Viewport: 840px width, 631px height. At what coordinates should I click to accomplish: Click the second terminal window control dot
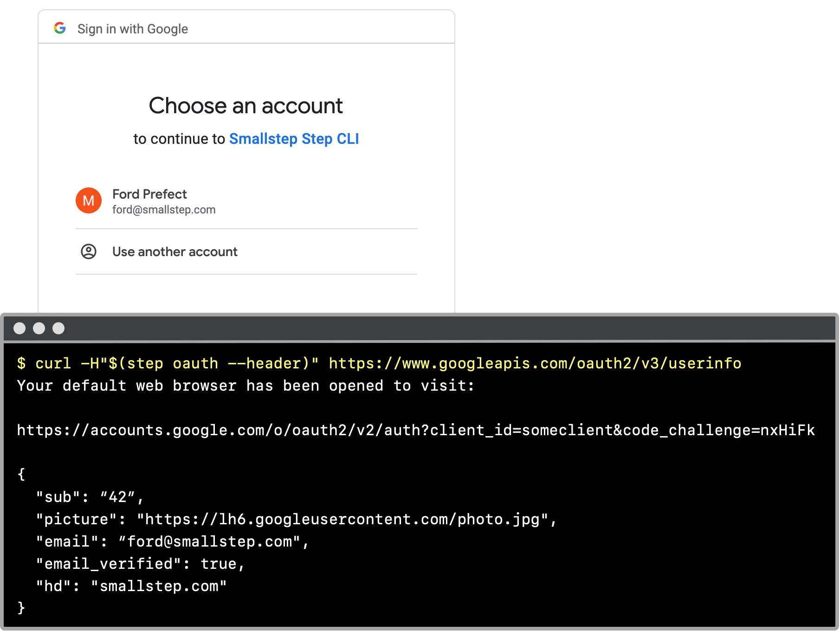click(x=39, y=328)
